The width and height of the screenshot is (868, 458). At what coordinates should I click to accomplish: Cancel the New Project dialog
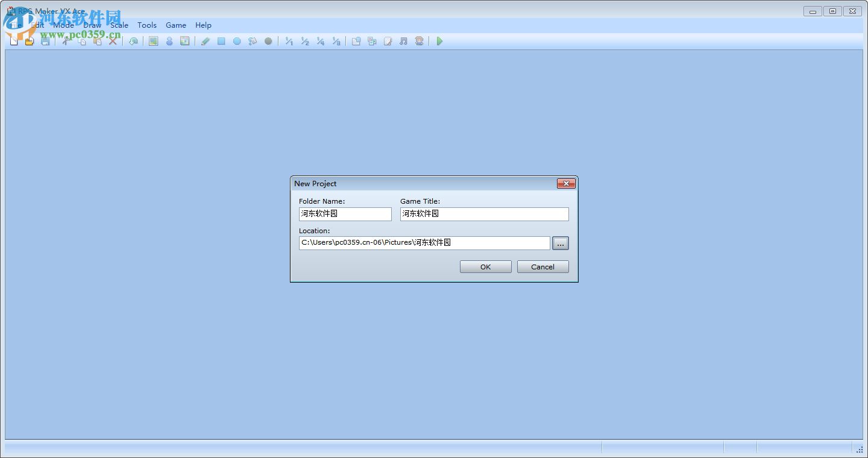tap(542, 266)
